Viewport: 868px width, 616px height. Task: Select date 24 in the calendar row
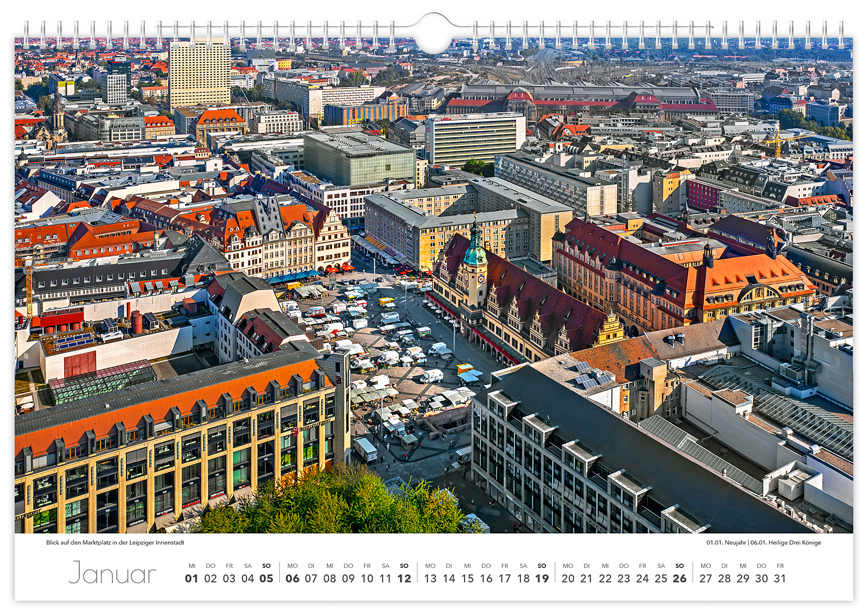pyautogui.click(x=643, y=578)
